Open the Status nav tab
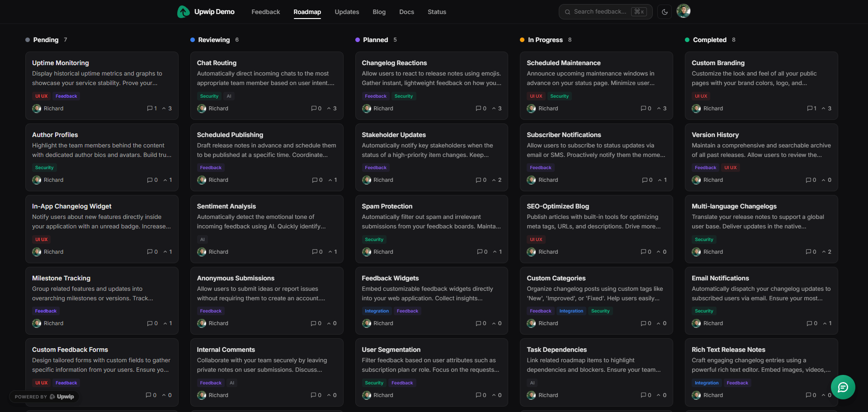The height and width of the screenshot is (412, 868). coord(437,12)
